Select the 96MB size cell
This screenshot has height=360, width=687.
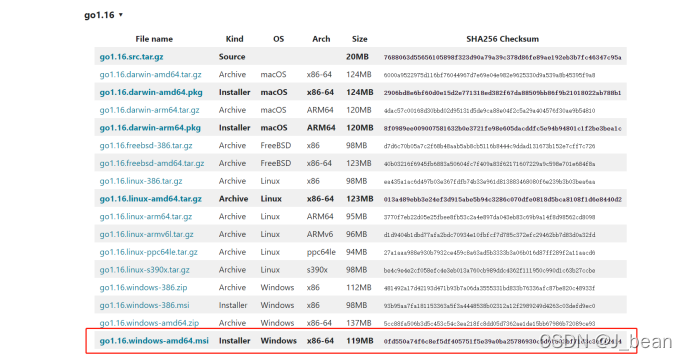click(357, 234)
